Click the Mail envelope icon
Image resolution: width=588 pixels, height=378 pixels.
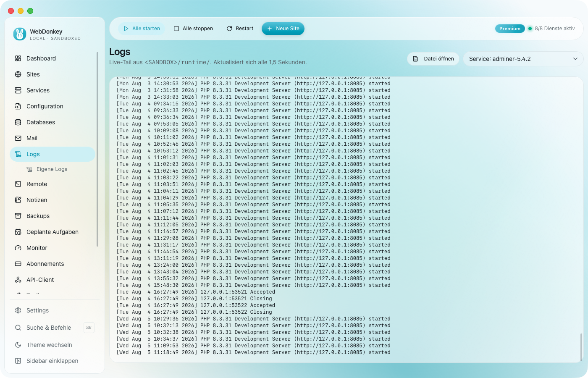tap(18, 138)
